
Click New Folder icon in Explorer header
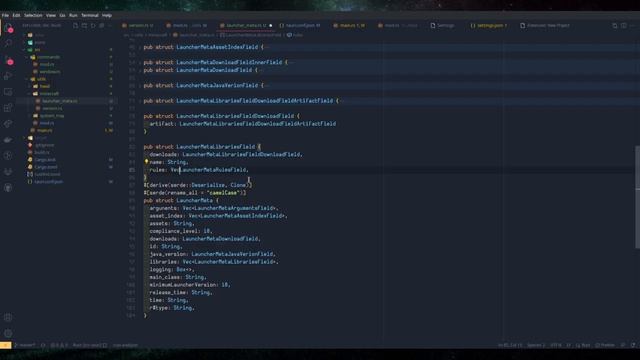(x=84, y=25)
